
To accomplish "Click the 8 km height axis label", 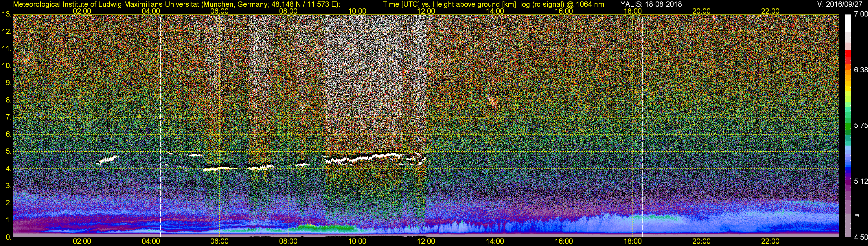I will point(8,100).
